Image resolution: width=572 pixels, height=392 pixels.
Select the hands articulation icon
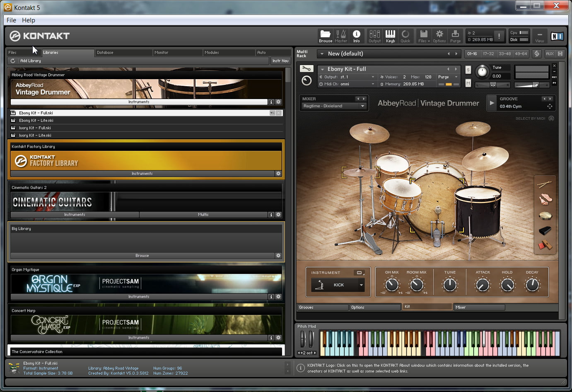(545, 199)
